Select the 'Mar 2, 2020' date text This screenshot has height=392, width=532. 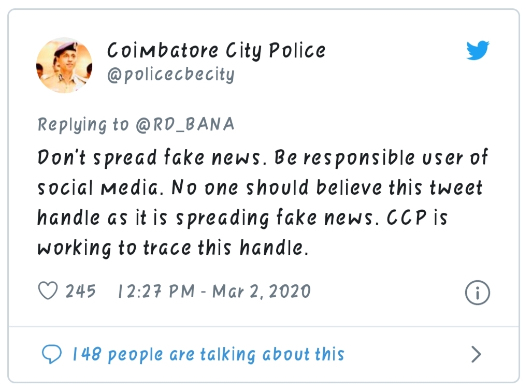tap(262, 292)
